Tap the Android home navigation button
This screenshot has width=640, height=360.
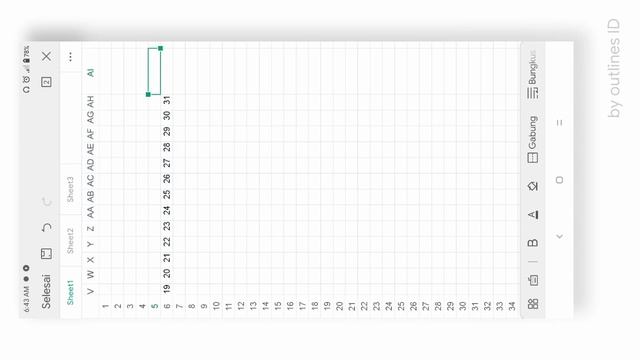tap(560, 180)
